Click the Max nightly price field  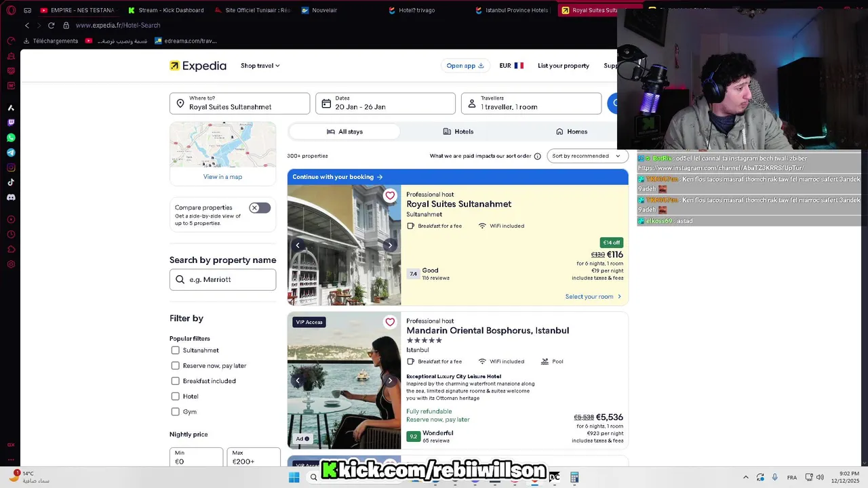pos(254,457)
